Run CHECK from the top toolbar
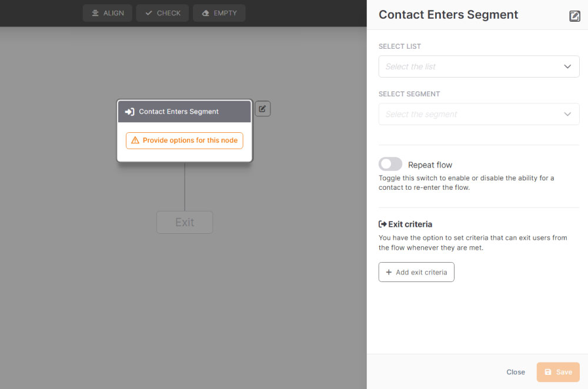Viewport: 588px width, 389px height. pos(162,13)
